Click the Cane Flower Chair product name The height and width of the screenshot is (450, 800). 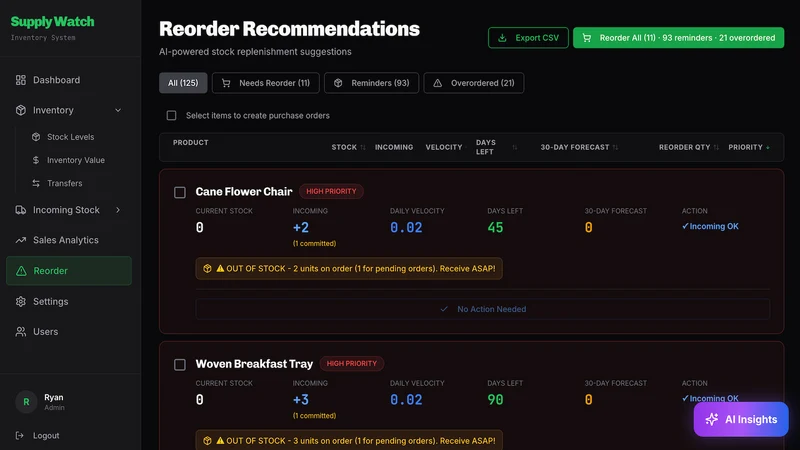pyautogui.click(x=244, y=191)
